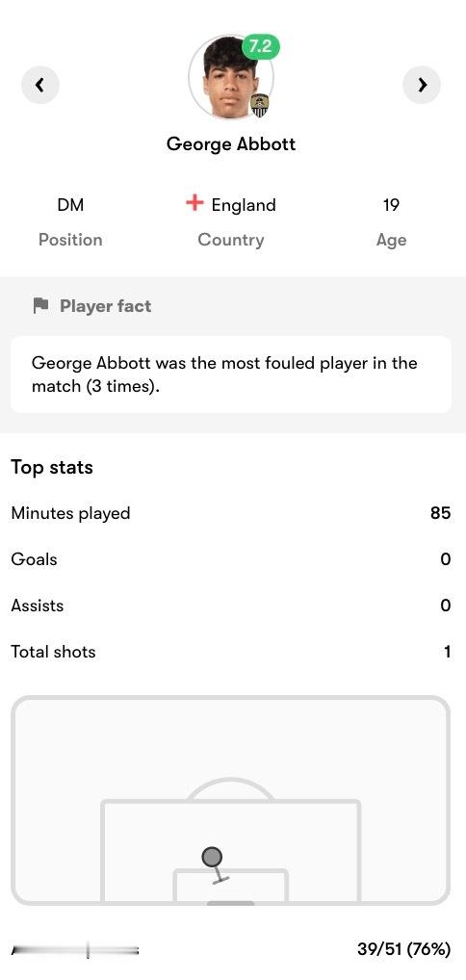This screenshot has height=980, width=466.
Task: Tap the 39/51 (76%) stat value
Action: tap(404, 949)
